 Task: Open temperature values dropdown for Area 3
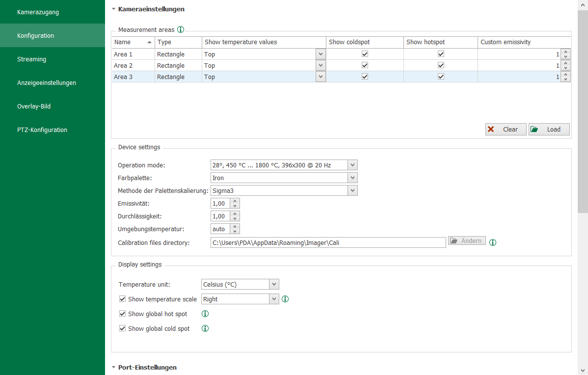pos(321,77)
